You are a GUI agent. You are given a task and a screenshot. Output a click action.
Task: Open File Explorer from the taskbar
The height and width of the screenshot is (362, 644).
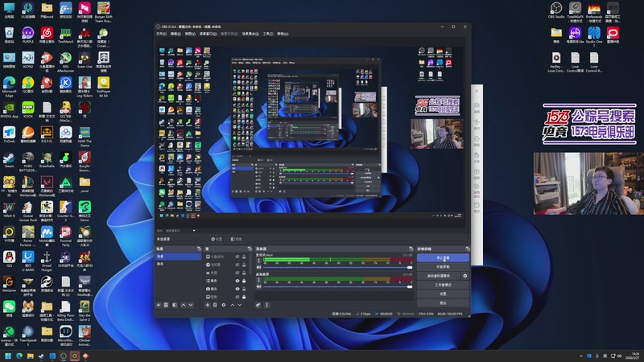tap(31, 356)
